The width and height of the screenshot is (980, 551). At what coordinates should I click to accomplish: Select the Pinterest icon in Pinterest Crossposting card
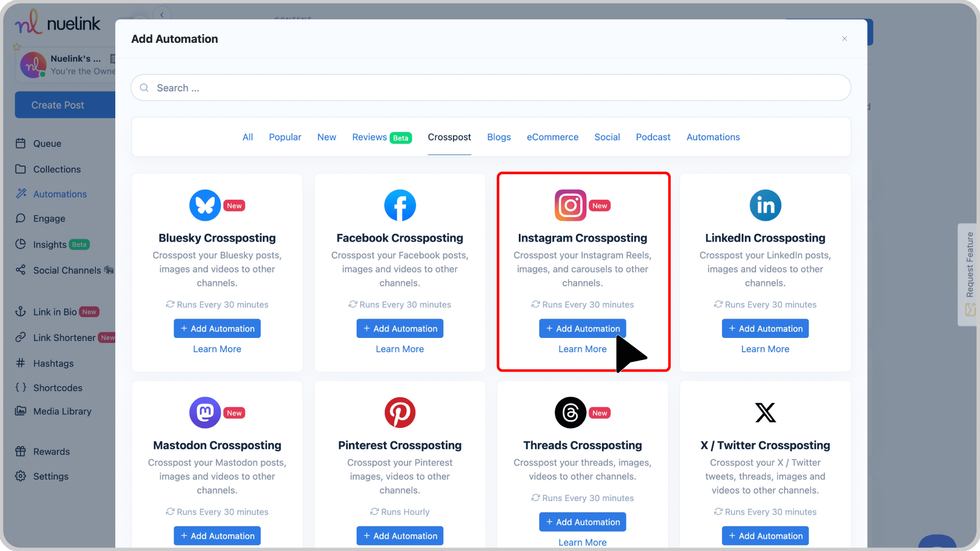click(400, 412)
